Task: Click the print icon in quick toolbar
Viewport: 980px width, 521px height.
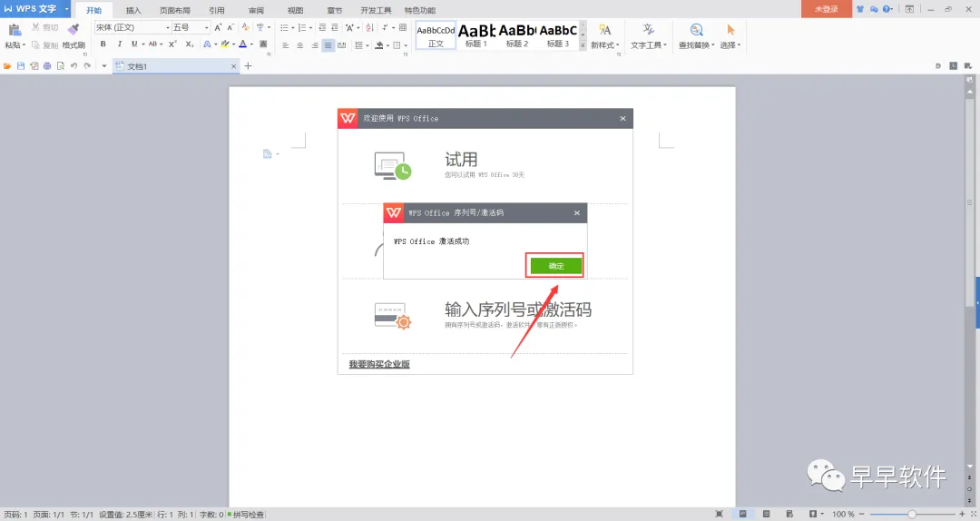Action: tap(47, 65)
